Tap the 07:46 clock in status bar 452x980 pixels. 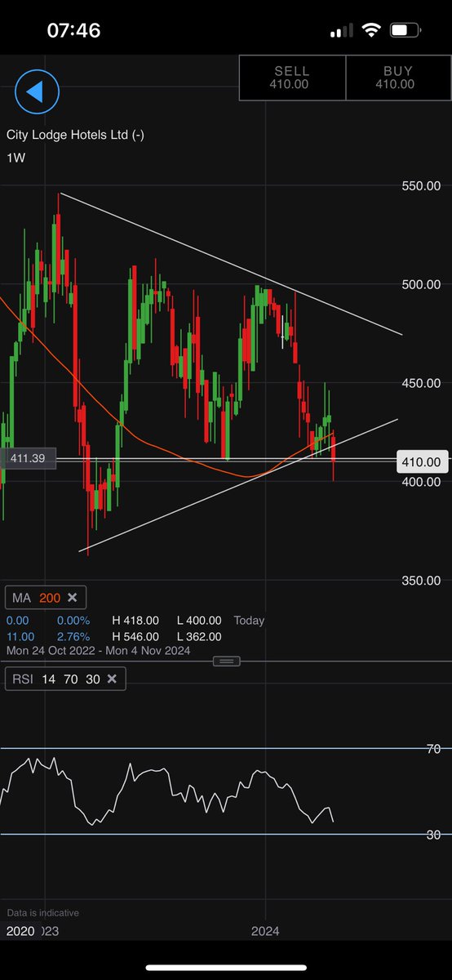coord(74,31)
